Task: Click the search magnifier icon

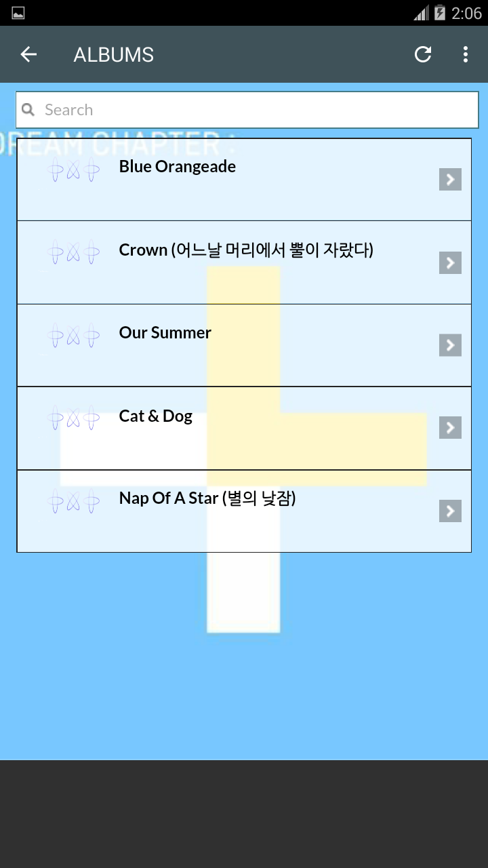Action: [x=28, y=110]
